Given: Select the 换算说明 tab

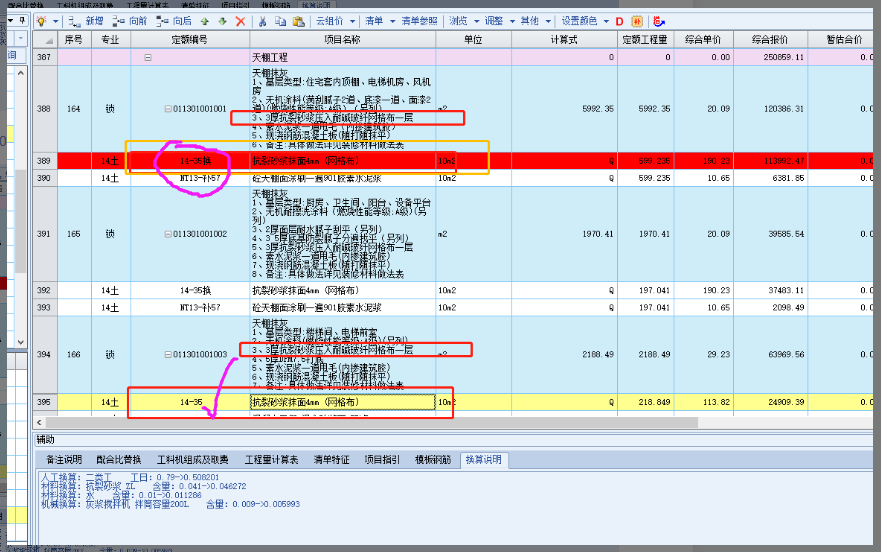Looking at the screenshot, I should [x=484, y=460].
